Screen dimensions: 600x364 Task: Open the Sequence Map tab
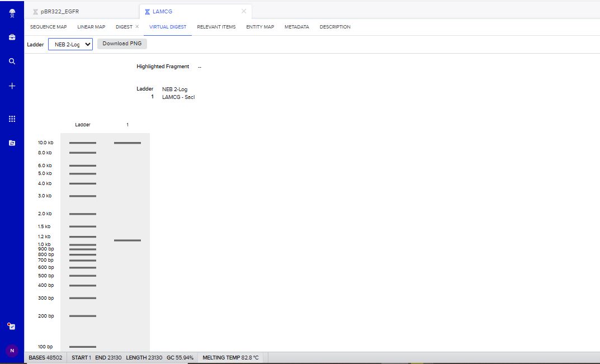(x=48, y=27)
